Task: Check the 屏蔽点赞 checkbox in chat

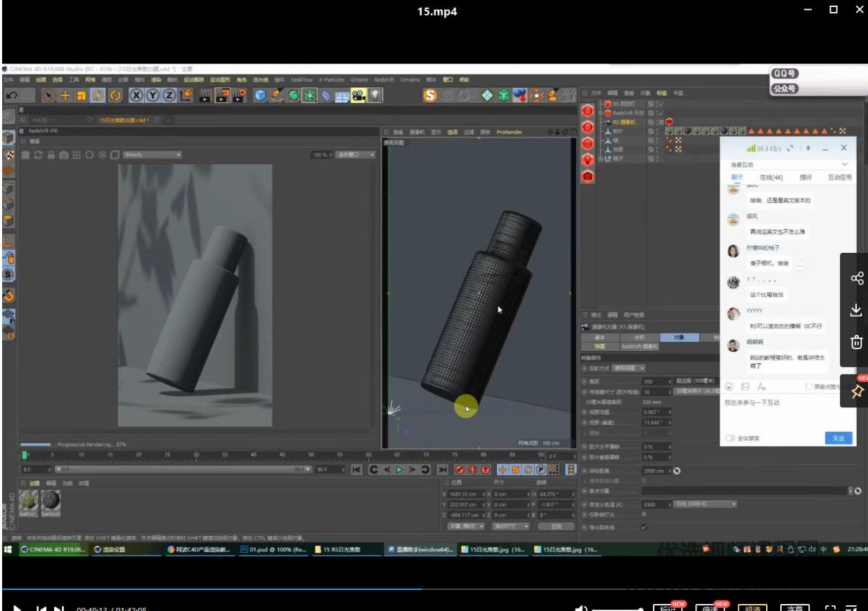Action: point(810,387)
